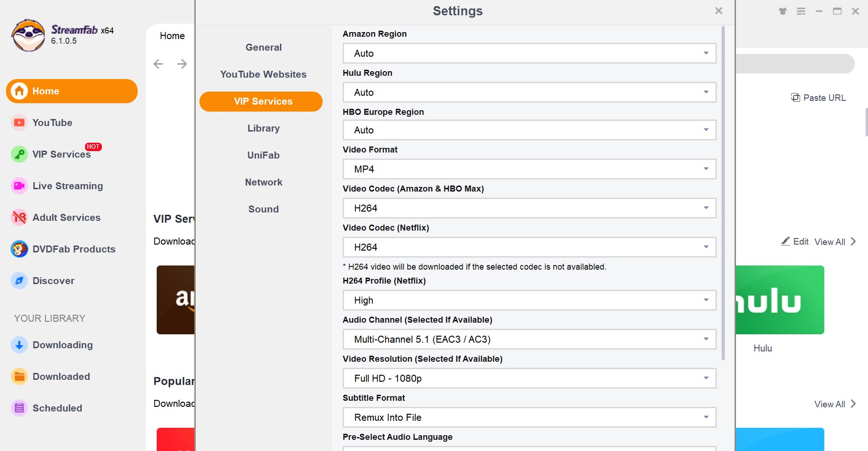
Task: Switch to YouTube Websites settings tab
Action: point(263,74)
